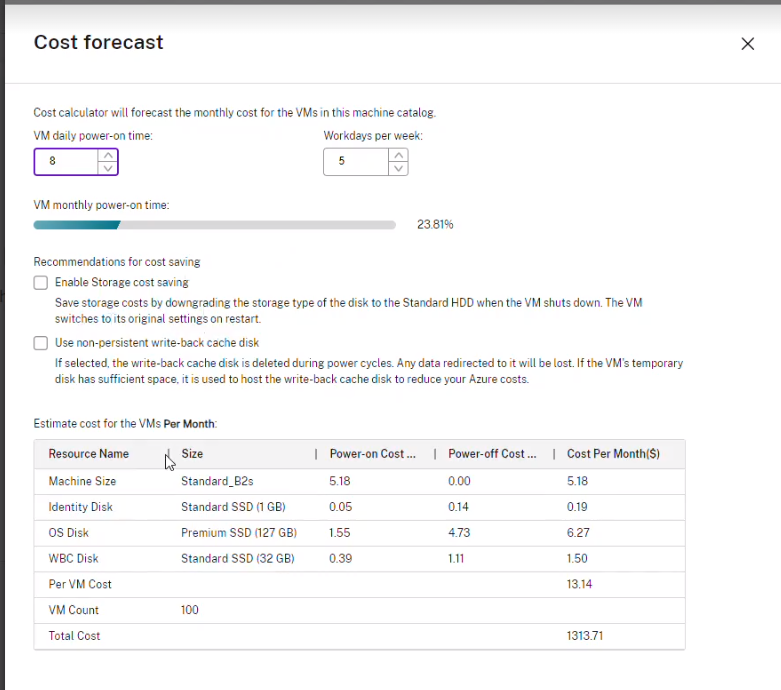Image resolution: width=781 pixels, height=690 pixels.
Task: Click the Resource Name column header
Action: [89, 454]
